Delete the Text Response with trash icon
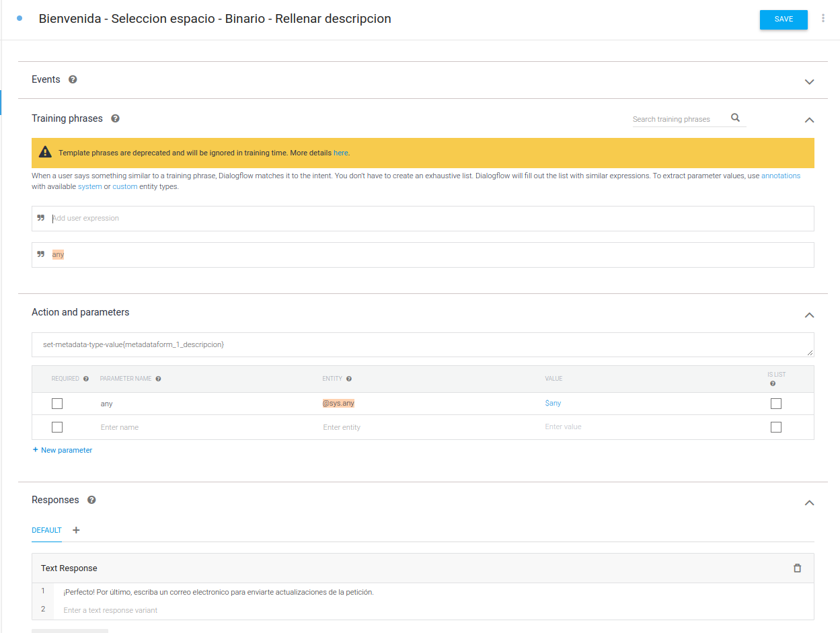840x633 pixels. point(797,568)
